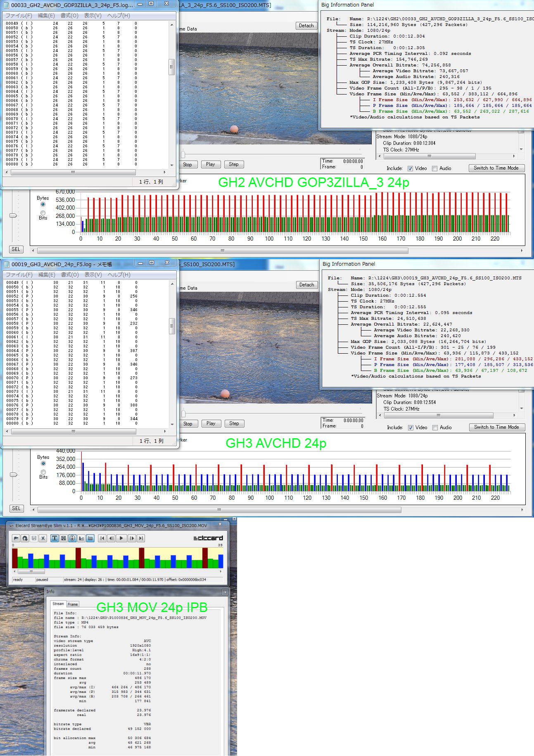Click down arrow of GH3 stream info list
The height and width of the screenshot is (756, 534).
521,409
